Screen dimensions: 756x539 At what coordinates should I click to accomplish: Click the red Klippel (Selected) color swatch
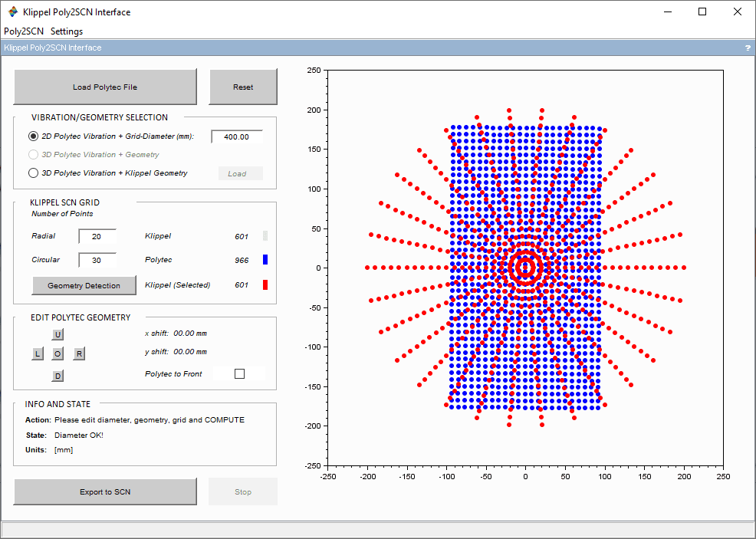(265, 285)
